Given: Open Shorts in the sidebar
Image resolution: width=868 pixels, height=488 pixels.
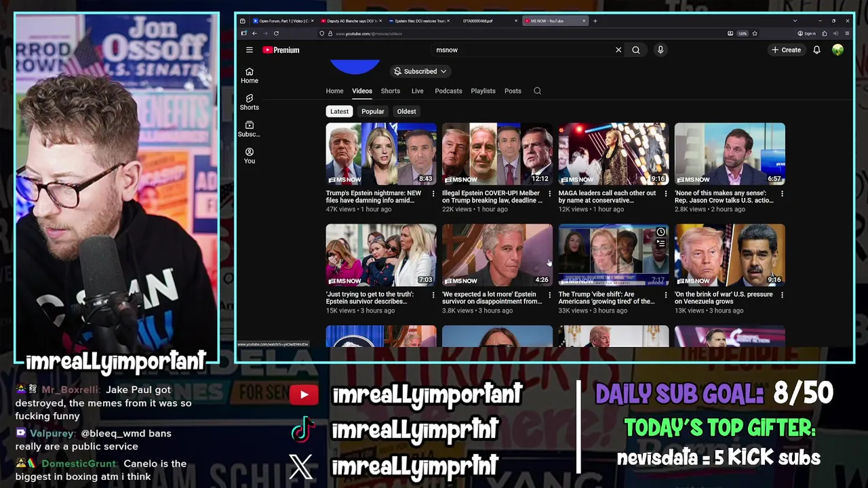Looking at the screenshot, I should 250,102.
